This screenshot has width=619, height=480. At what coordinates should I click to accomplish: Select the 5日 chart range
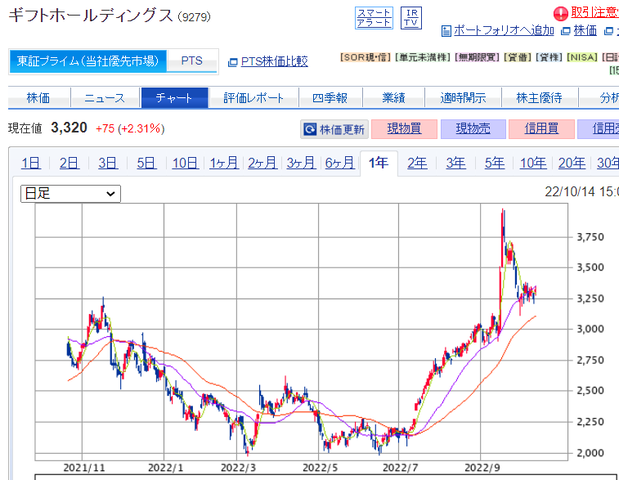pyautogui.click(x=146, y=163)
